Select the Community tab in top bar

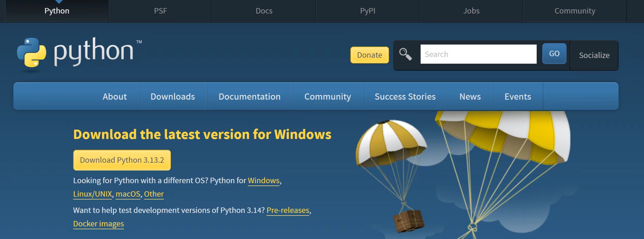coord(575,11)
